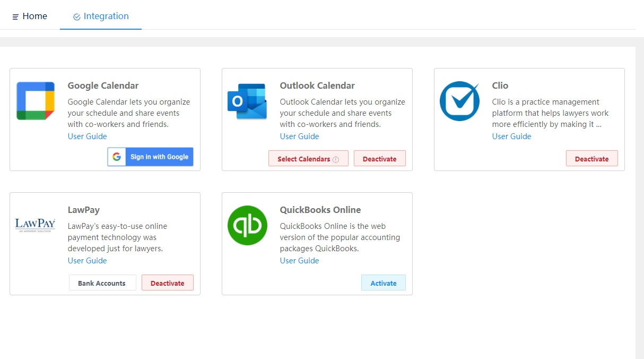Click the Google G icon in sign-in button
The width and height of the screenshot is (644, 359).
(117, 157)
